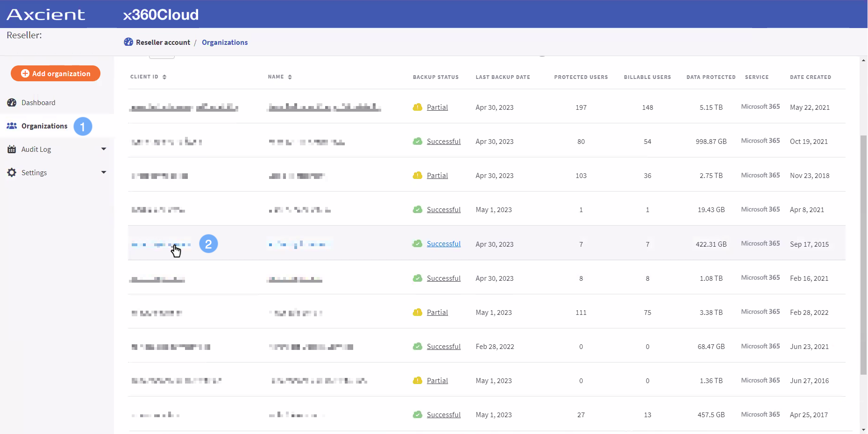Open the Successful status link for the Feb 16, 2021 row
Viewport: 868px width, 434px height.
tap(444, 278)
